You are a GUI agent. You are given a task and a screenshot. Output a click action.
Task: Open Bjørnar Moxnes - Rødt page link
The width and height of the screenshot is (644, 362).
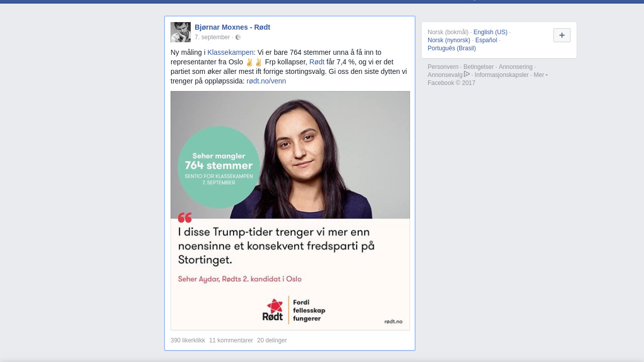pyautogui.click(x=232, y=27)
